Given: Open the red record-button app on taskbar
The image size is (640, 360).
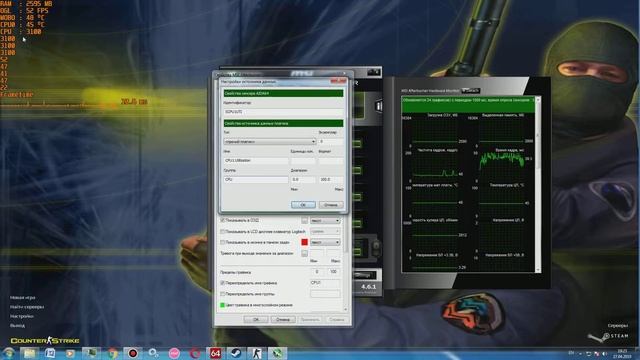Looking at the screenshot, I should (133, 353).
